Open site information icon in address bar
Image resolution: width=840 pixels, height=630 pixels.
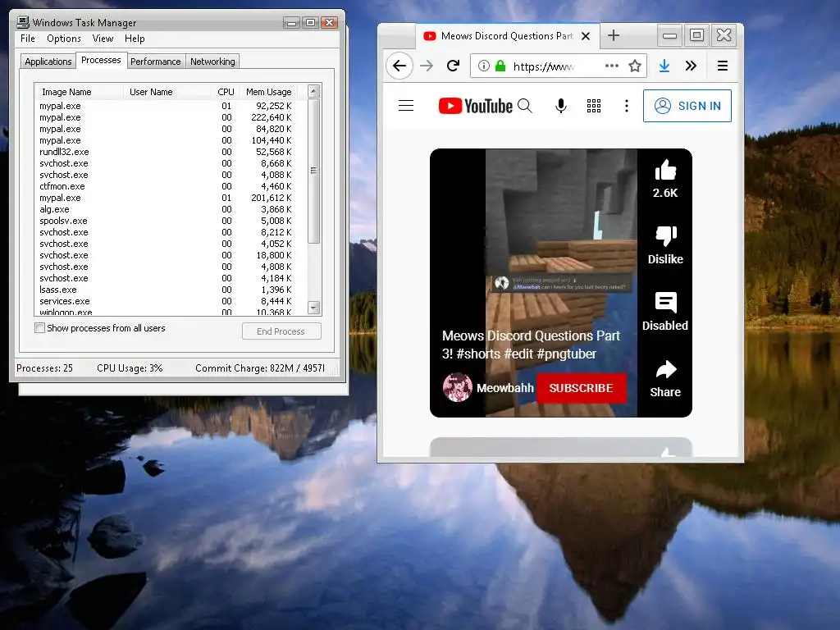coord(484,66)
